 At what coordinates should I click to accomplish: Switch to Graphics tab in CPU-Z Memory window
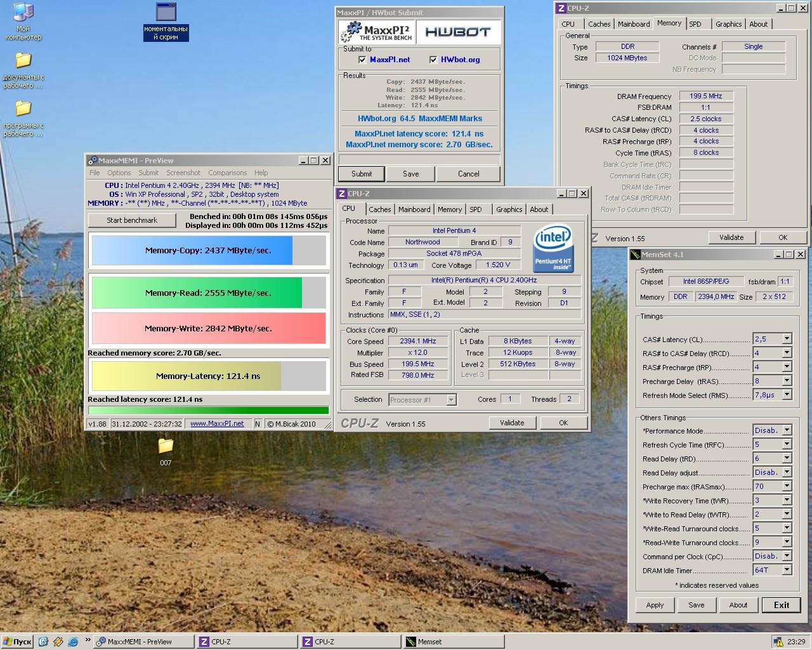(728, 24)
